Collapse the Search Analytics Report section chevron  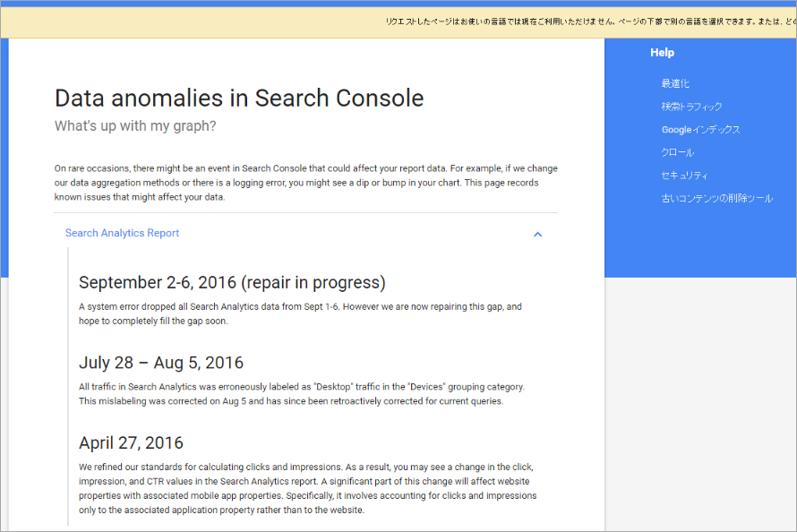click(x=537, y=235)
